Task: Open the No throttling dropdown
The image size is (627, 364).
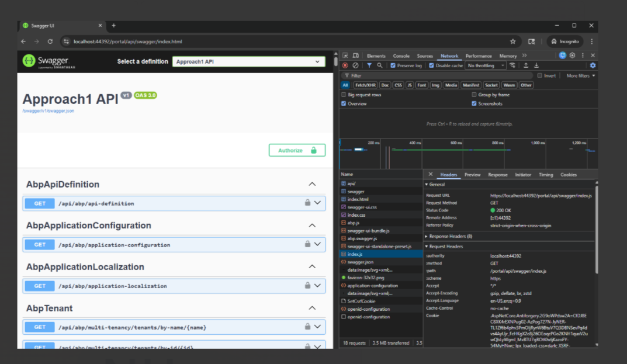Action: point(484,65)
